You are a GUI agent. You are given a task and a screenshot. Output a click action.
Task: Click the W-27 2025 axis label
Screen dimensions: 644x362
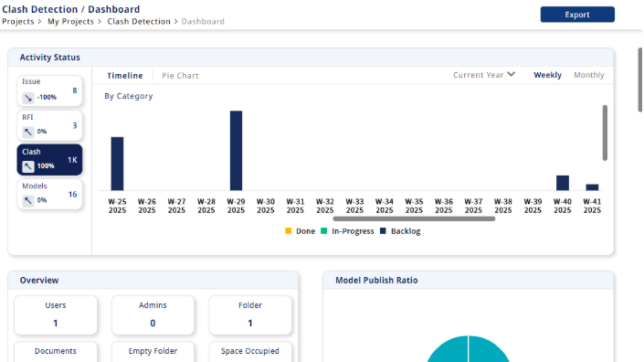click(x=176, y=206)
